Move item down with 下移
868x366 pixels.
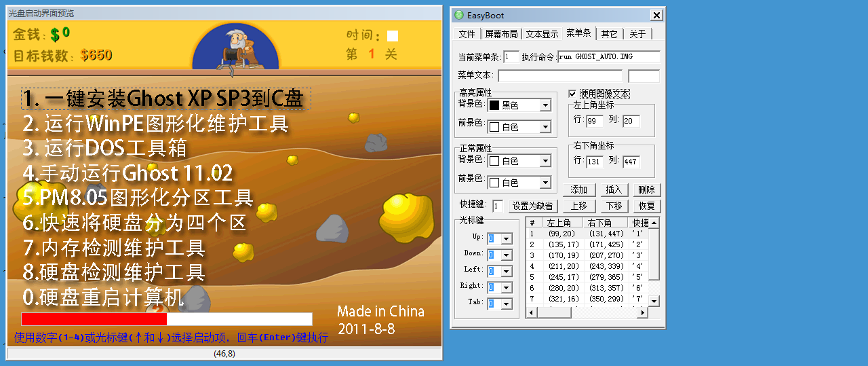tap(614, 206)
